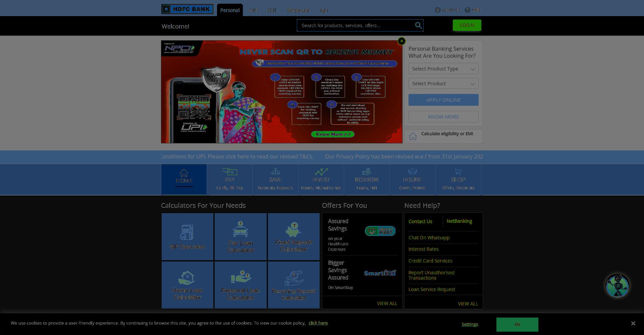The width and height of the screenshot is (644, 335).
Task: Click VIEW ALL under Need Help
Action: (x=468, y=304)
